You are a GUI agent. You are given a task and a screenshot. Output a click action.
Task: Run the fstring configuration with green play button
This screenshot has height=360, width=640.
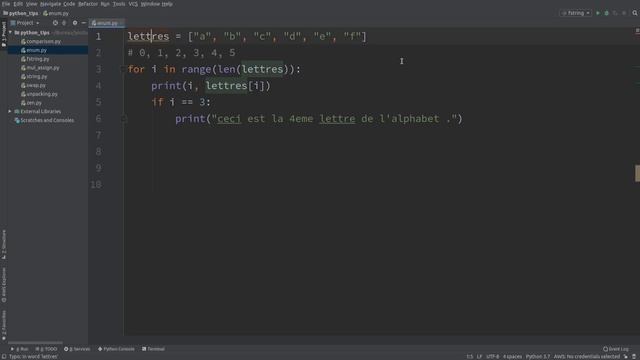(598, 13)
